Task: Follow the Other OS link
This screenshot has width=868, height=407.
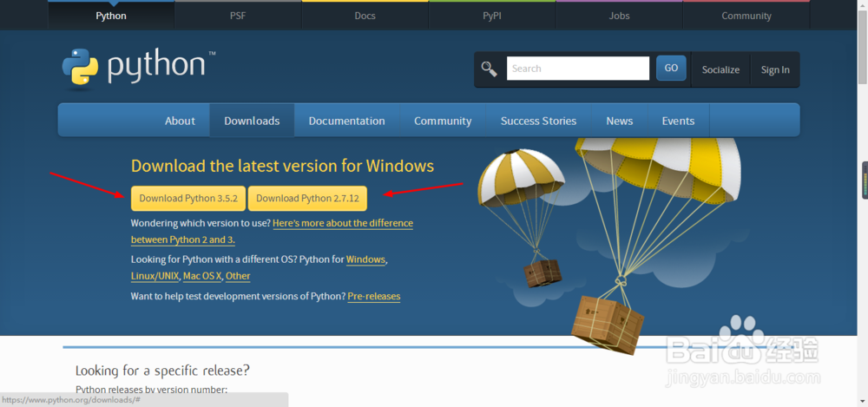Action: (238, 276)
